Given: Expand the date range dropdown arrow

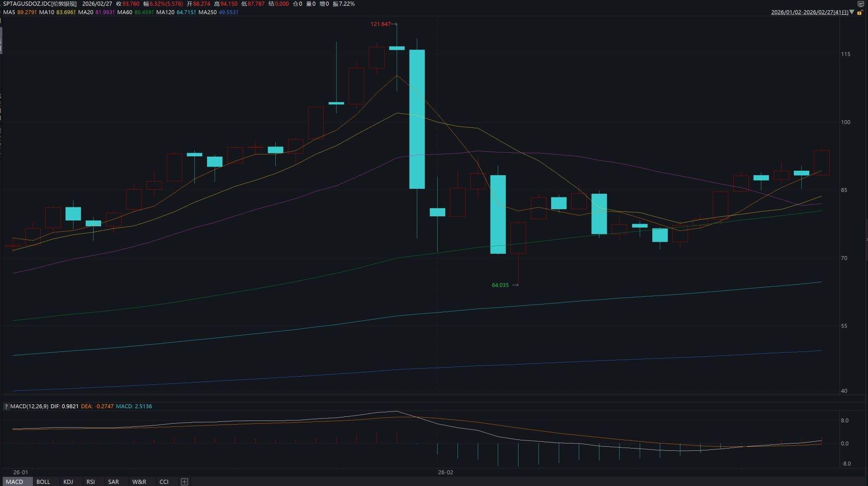Looking at the screenshot, I should pos(852,13).
